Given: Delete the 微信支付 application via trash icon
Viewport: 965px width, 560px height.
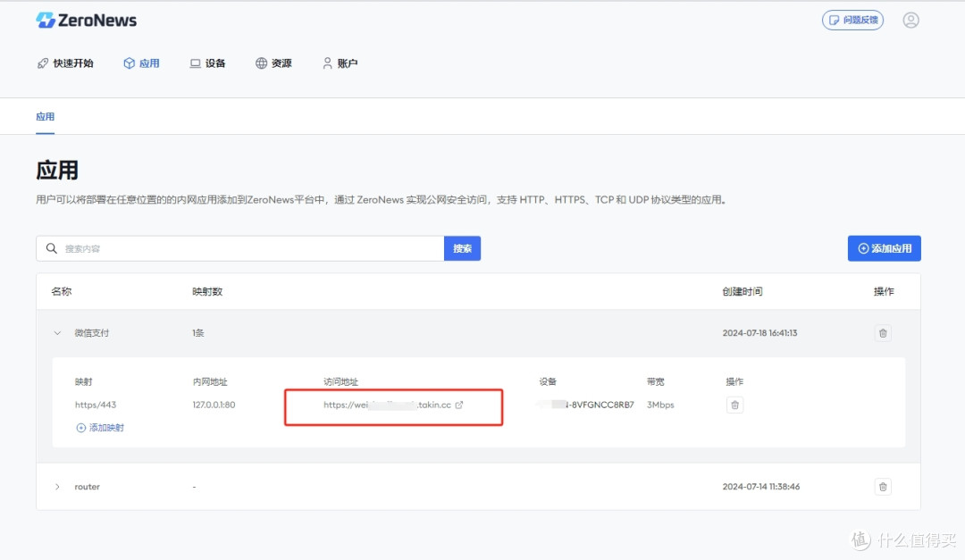Looking at the screenshot, I should pos(883,333).
